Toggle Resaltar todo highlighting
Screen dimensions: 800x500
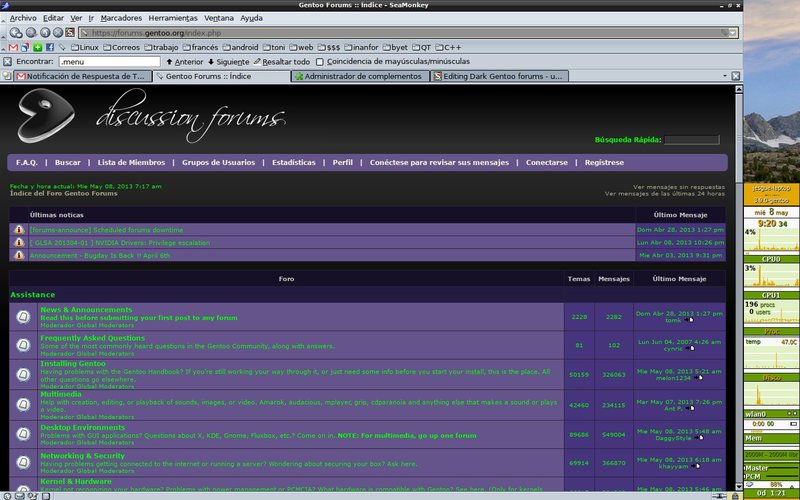(282, 62)
